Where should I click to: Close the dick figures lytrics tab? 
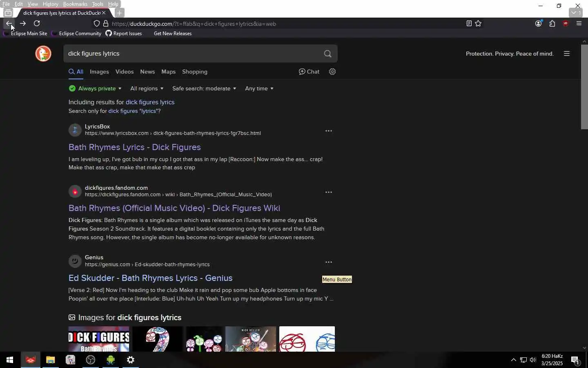(104, 13)
